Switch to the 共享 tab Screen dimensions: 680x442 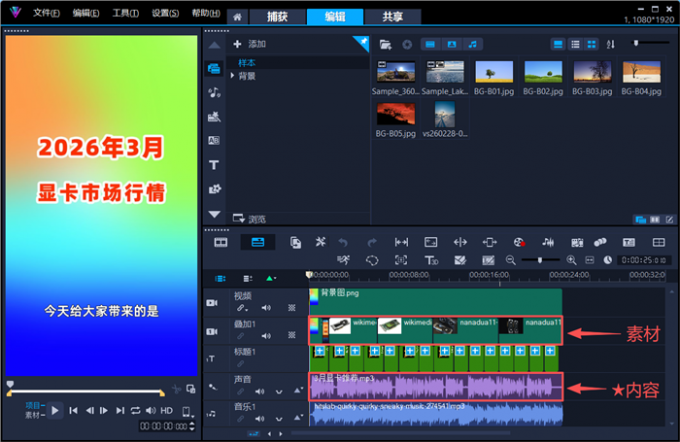pos(392,16)
